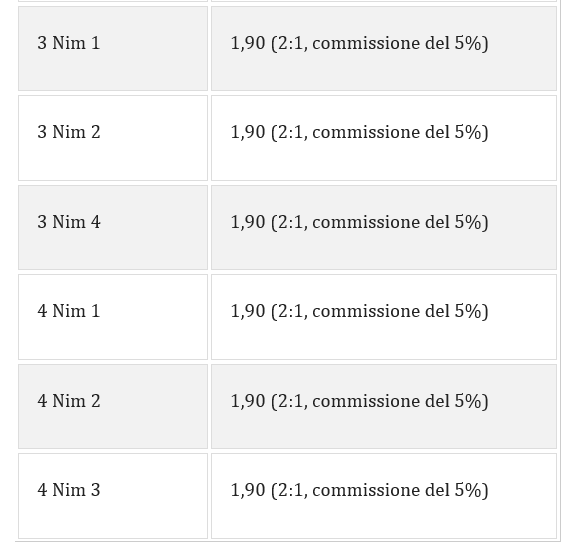Click the '1,90' odds in 4 Nim 1 row
The image size is (585, 547).
click(248, 311)
